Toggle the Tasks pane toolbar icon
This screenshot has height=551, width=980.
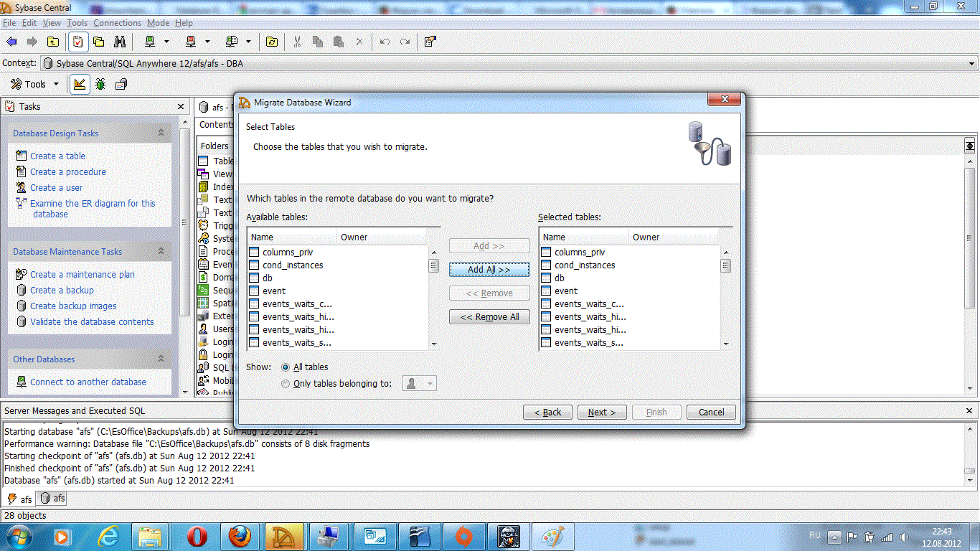coord(77,42)
